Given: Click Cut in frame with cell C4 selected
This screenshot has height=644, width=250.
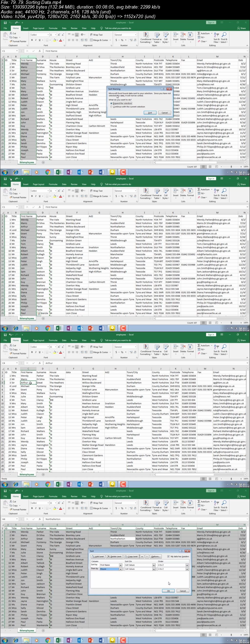Looking at the screenshot, I should pyautogui.click(x=13, y=346).
